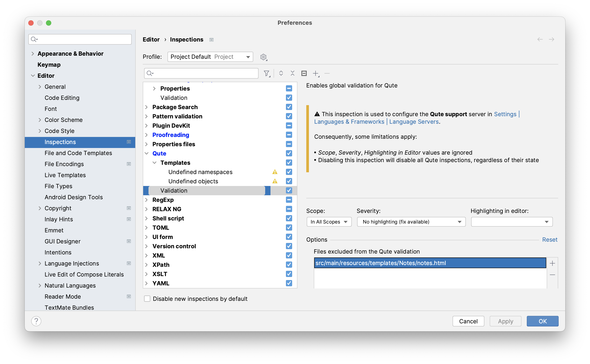The height and width of the screenshot is (364, 590).
Task: Click project icon next to Inlay Hints
Action: 129,219
